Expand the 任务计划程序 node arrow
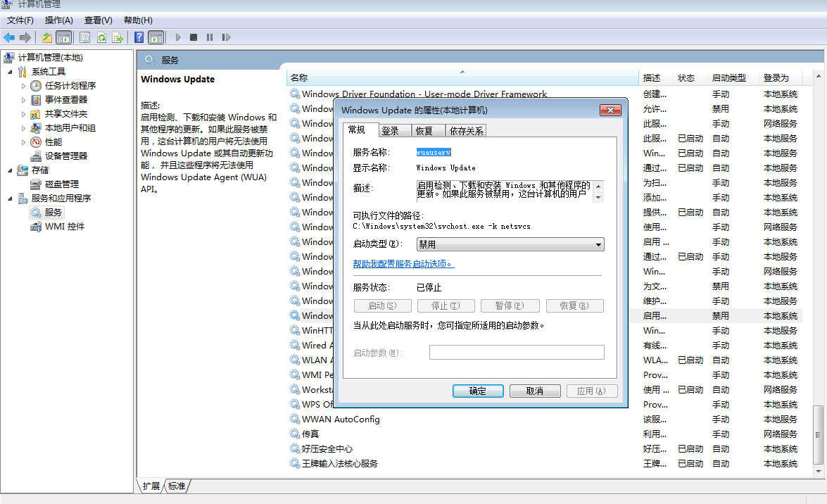The image size is (827, 504). (x=23, y=85)
